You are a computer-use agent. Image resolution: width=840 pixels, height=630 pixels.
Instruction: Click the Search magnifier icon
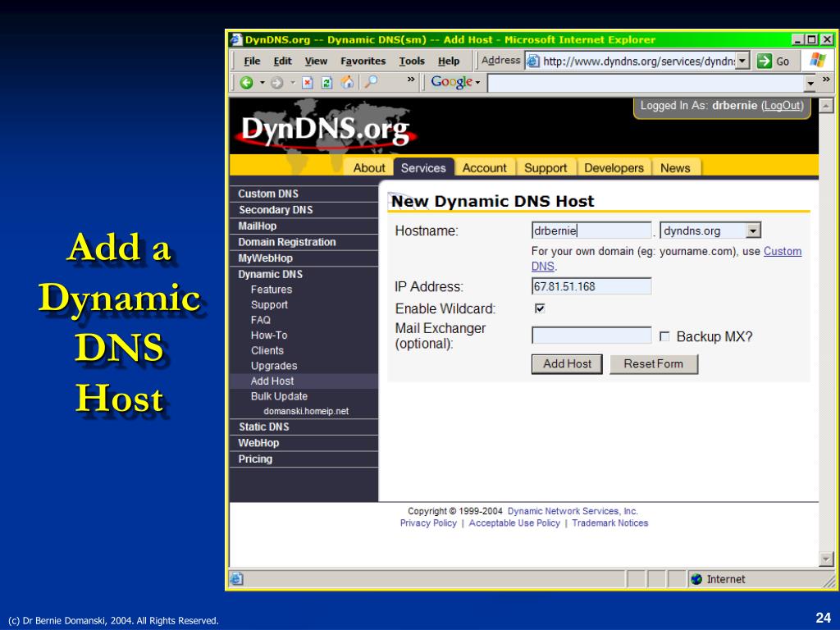pos(371,81)
